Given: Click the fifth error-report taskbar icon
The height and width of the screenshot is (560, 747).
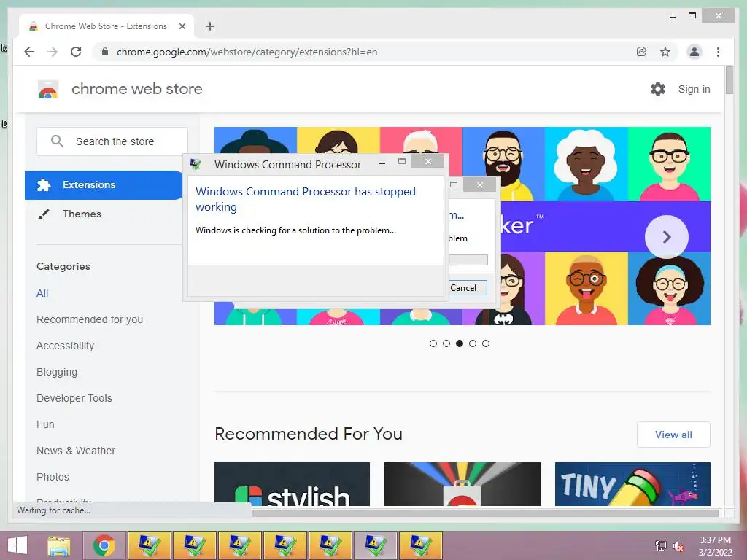Looking at the screenshot, I should tap(330, 545).
